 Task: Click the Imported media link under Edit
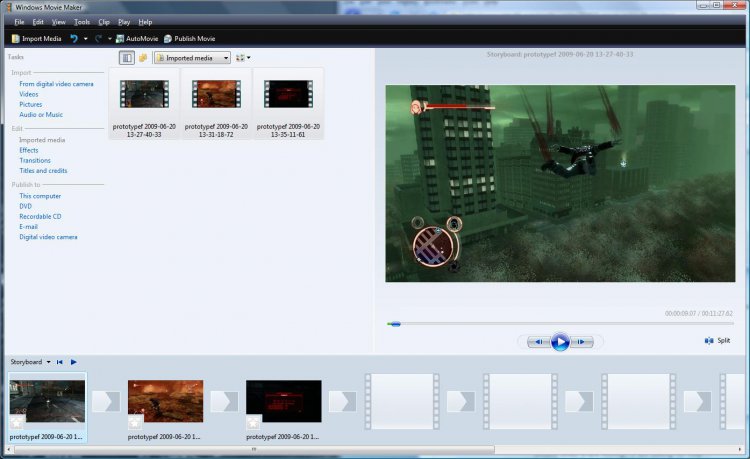42,140
